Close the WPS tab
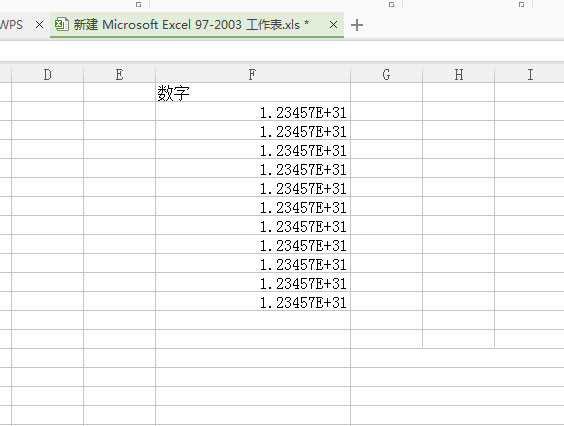The width and height of the screenshot is (564, 426). click(x=40, y=25)
